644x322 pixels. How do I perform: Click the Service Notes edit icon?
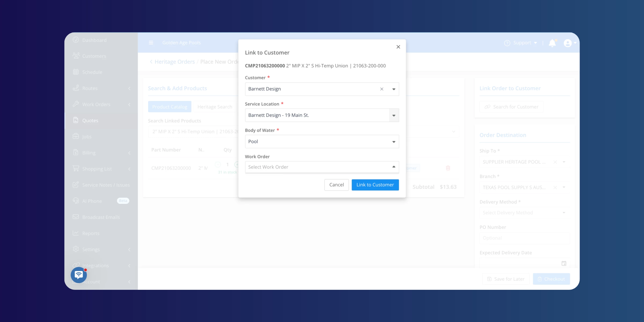[76, 184]
